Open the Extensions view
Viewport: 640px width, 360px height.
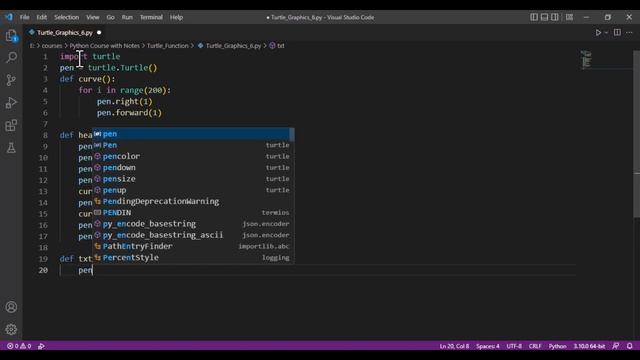coord(11,125)
